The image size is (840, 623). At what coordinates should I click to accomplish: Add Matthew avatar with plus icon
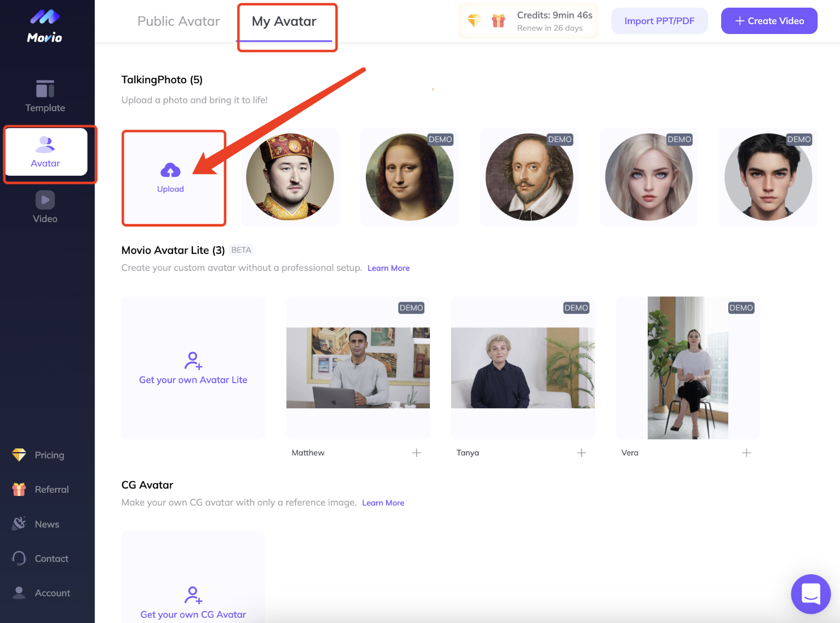click(x=417, y=453)
